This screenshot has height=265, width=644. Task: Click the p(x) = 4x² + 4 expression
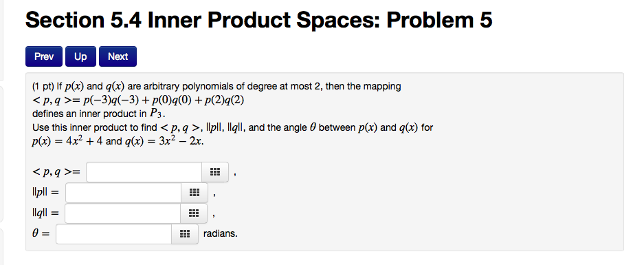point(68,141)
